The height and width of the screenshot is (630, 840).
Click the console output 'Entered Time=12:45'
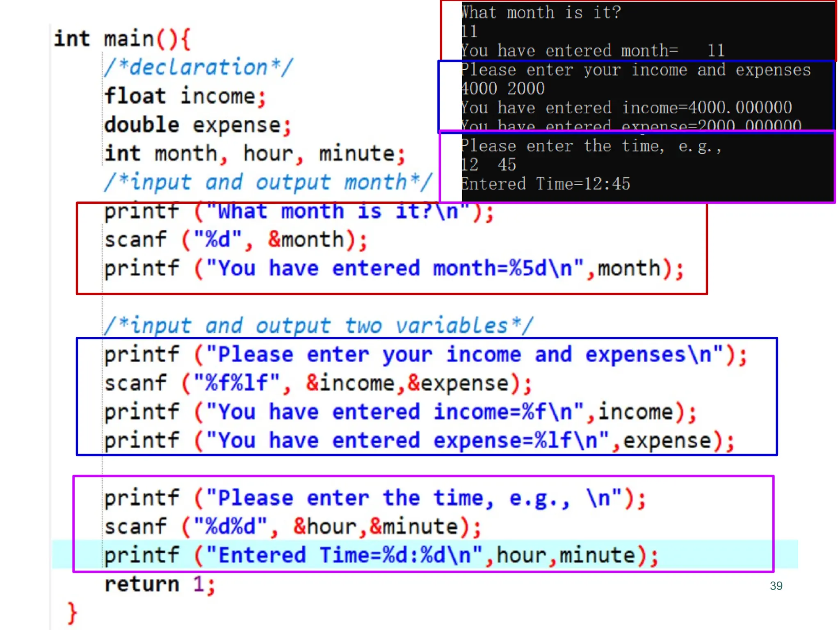545,184
